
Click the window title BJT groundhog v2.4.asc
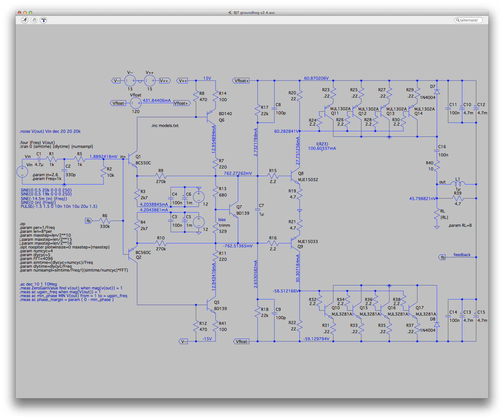tap(254, 13)
